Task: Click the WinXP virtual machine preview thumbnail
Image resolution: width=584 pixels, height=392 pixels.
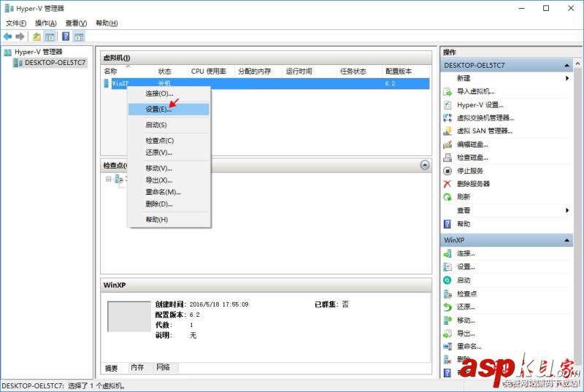Action: pos(129,316)
